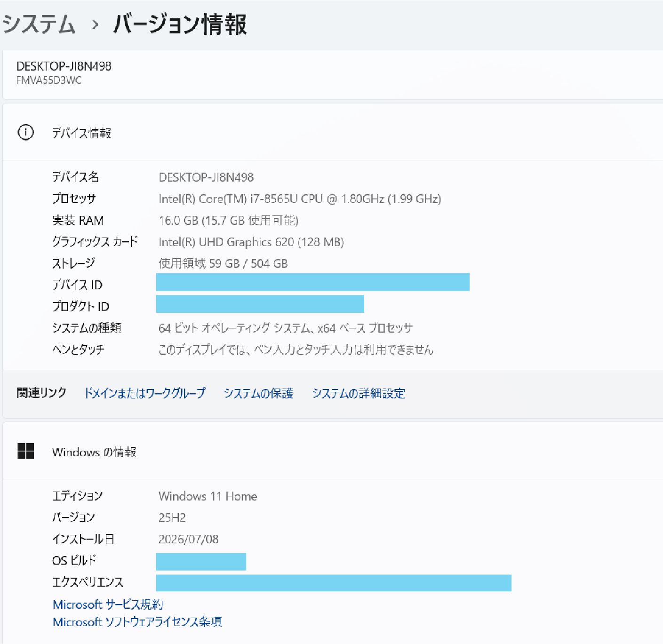Expand the デバイス情報 section header
Screen dimensions: 663x644
pos(333,133)
